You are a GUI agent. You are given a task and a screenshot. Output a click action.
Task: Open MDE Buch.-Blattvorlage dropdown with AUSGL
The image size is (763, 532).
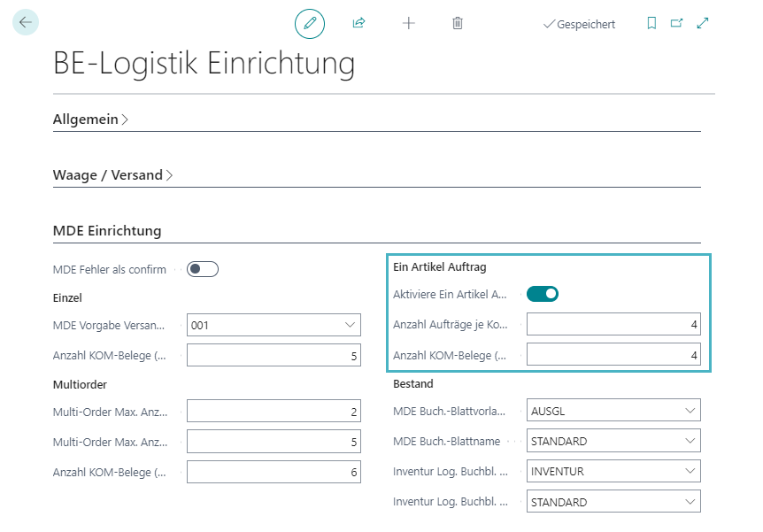[x=687, y=410]
